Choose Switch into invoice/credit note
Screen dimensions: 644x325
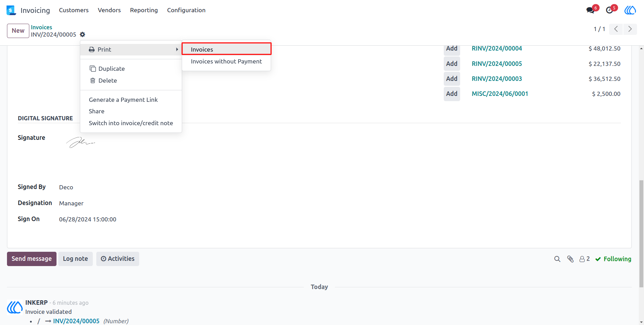click(131, 123)
